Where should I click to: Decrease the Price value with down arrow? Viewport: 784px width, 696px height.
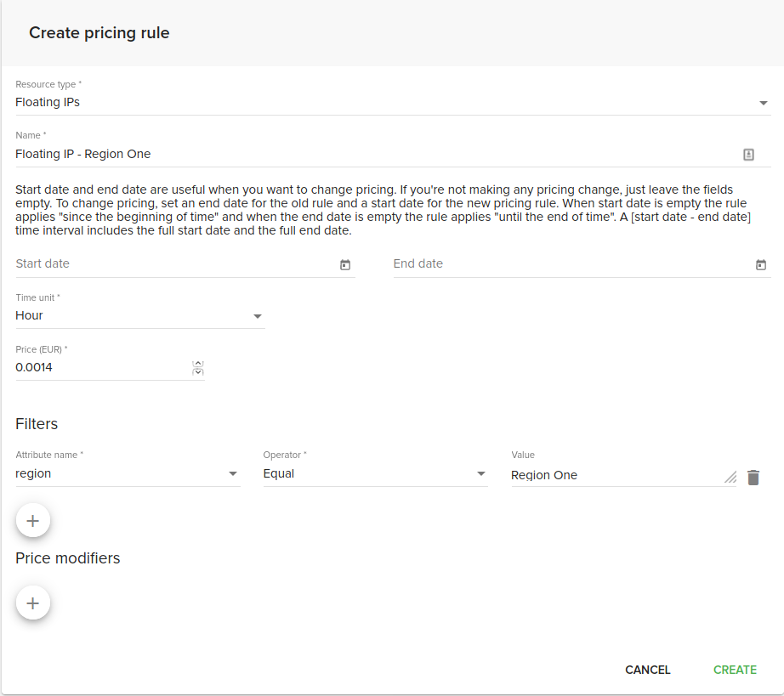[x=198, y=371]
